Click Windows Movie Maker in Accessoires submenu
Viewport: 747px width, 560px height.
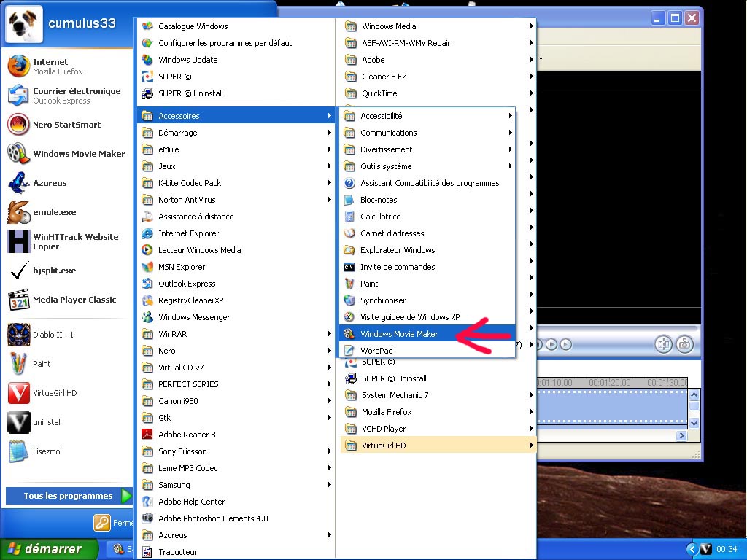pos(427,334)
